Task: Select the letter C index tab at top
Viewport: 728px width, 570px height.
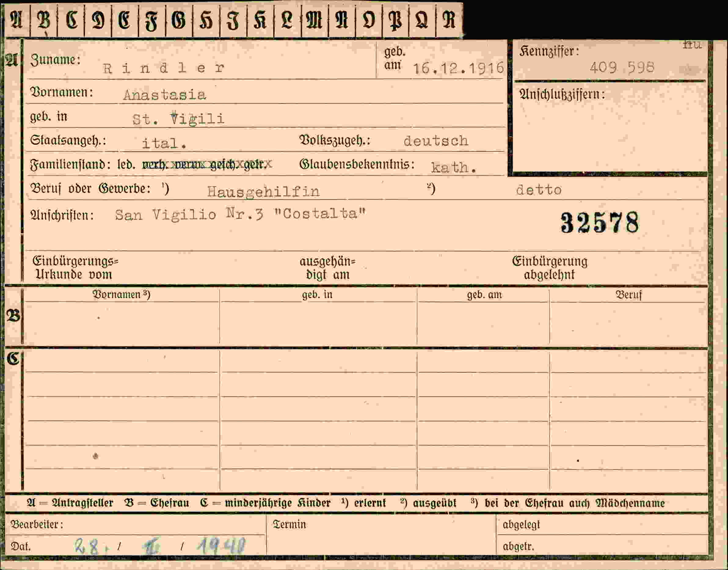Action: click(x=71, y=20)
